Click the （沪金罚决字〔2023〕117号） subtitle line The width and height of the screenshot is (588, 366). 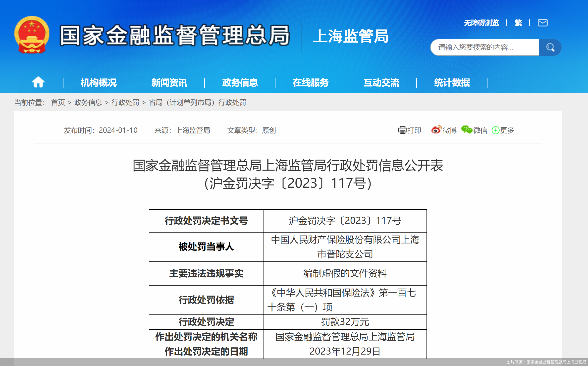tap(288, 183)
